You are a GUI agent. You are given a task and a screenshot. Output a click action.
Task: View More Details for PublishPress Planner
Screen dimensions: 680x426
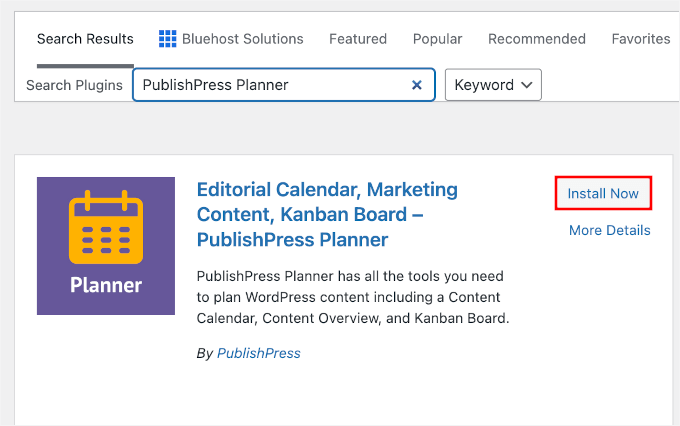(610, 230)
